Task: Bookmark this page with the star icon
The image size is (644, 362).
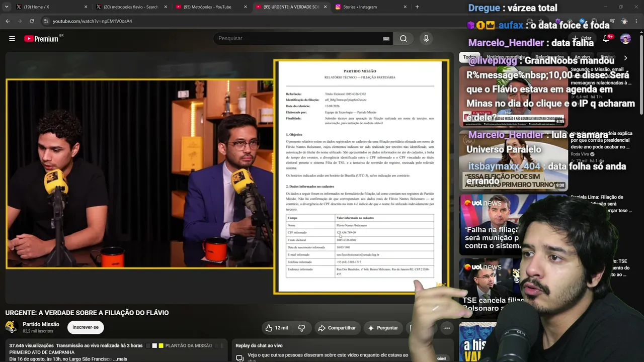Action: (x=541, y=21)
